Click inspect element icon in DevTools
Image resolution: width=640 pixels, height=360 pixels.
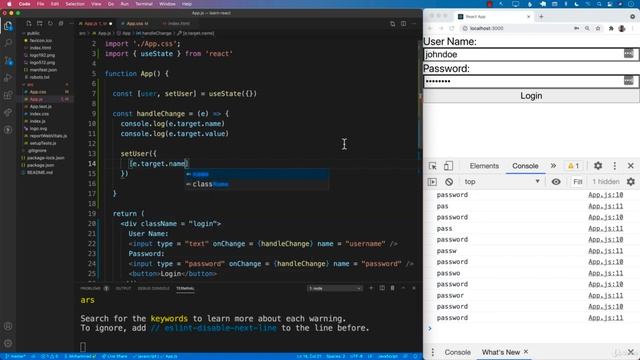433,166
